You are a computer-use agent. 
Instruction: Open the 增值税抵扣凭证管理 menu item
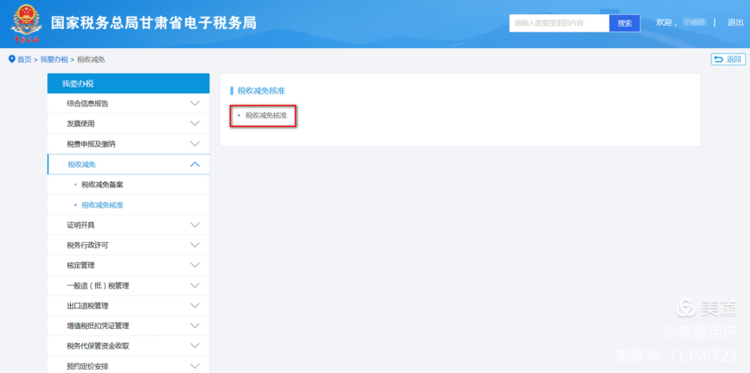point(128,326)
